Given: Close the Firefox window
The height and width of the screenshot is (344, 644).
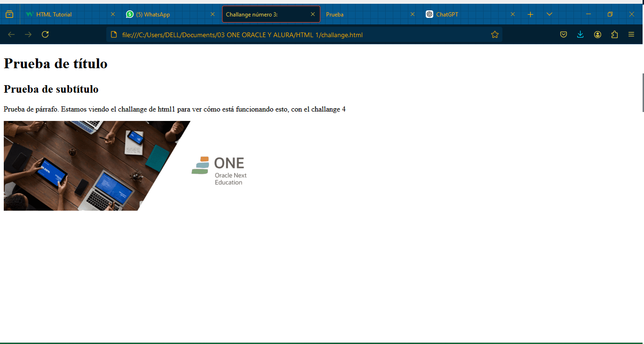Looking at the screenshot, I should pos(632,15).
